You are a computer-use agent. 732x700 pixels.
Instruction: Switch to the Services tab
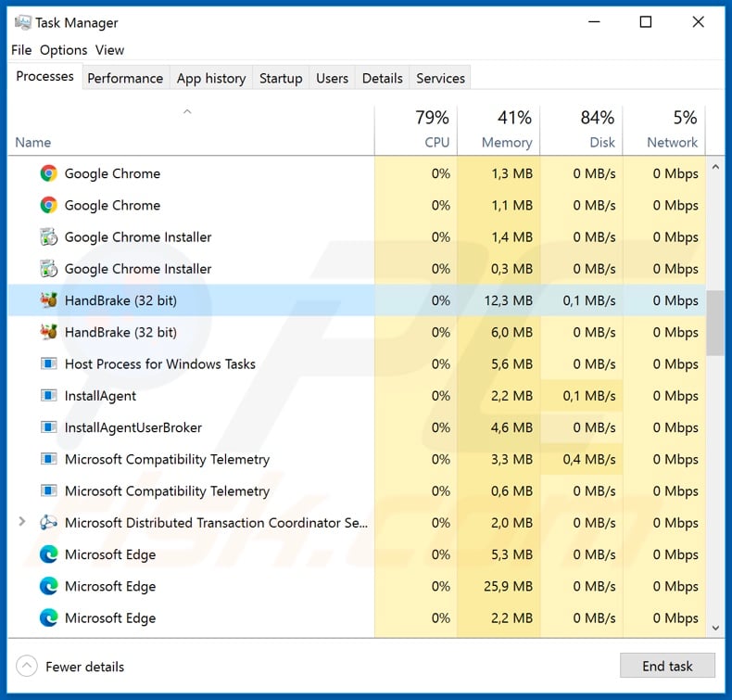[x=440, y=78]
